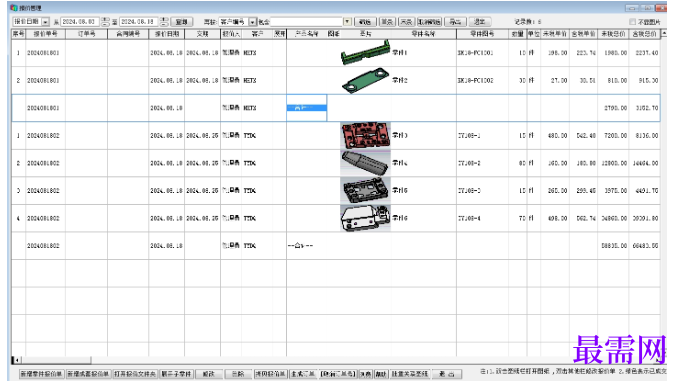685x381 pixels.
Task: Open the search value combo box arrow
Action: [347, 21]
